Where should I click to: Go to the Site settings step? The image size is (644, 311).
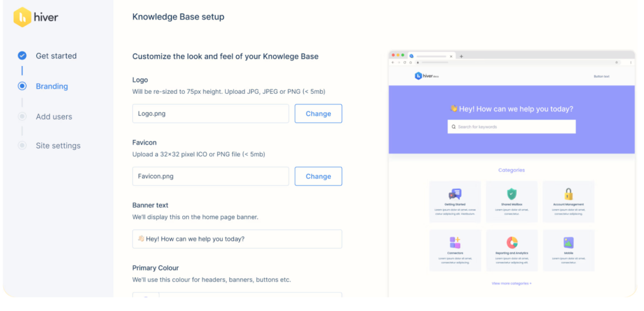point(58,145)
